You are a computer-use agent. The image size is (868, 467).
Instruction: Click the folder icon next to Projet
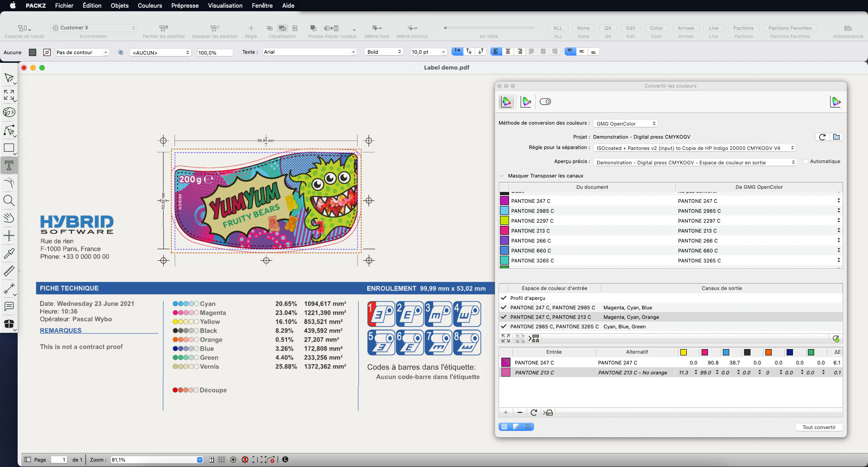coord(836,137)
